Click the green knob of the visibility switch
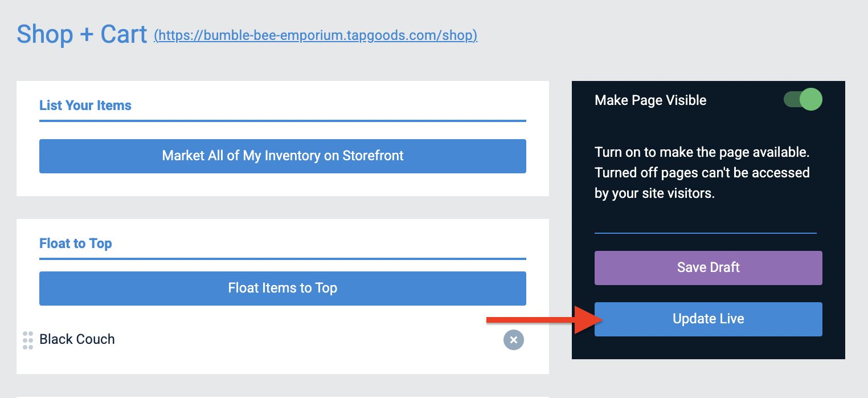 click(x=811, y=100)
